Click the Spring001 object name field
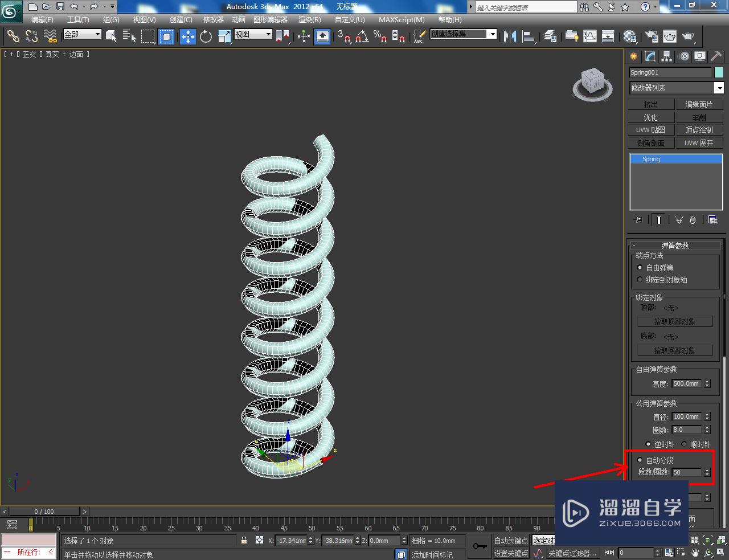Viewport: 729px width, 560px height. 670,72
